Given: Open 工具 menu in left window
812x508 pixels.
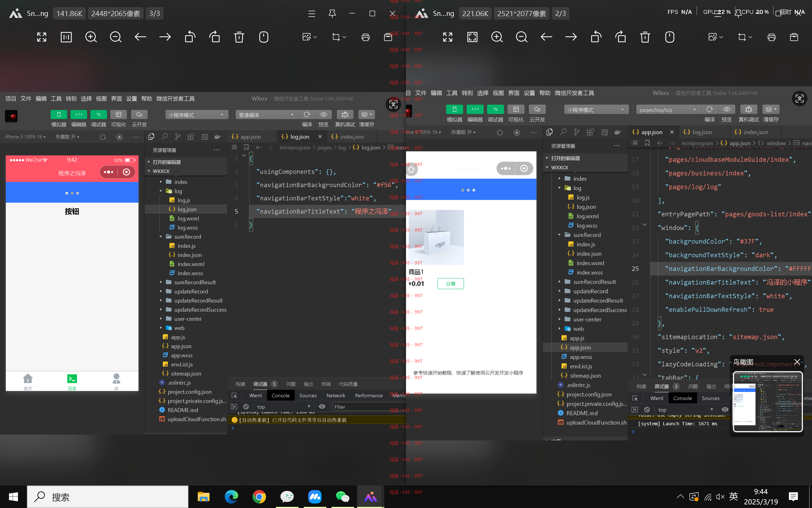Looking at the screenshot, I should tap(56, 99).
